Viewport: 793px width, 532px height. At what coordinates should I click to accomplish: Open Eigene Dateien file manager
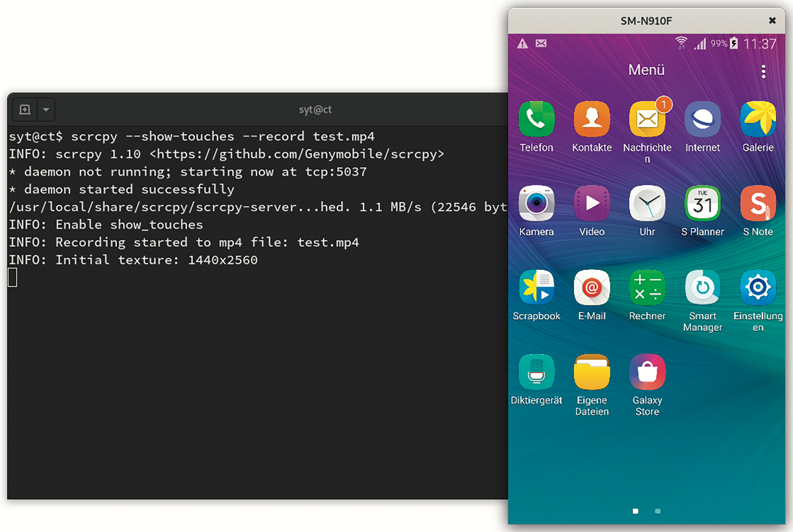[592, 372]
